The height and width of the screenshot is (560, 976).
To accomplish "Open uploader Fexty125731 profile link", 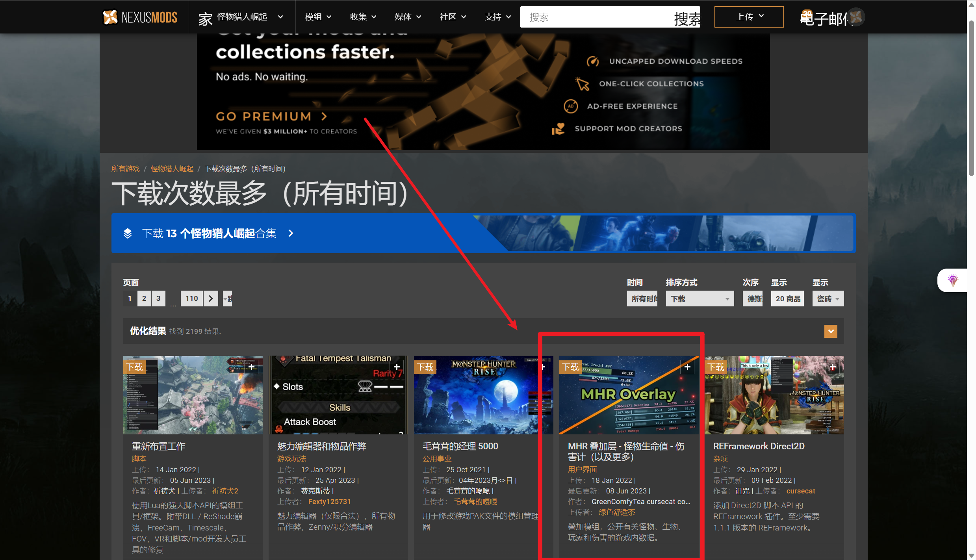I will tap(329, 502).
